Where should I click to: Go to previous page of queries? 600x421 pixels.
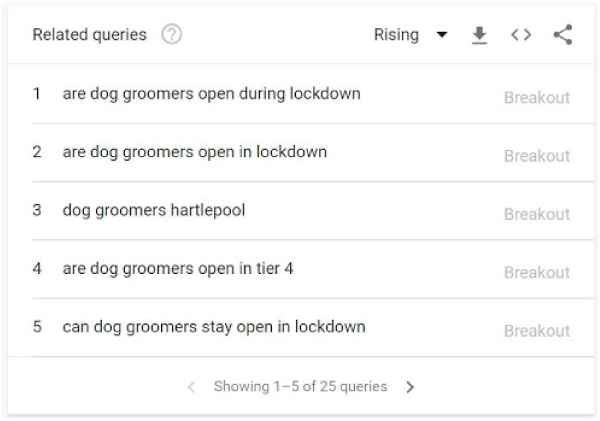pos(191,387)
